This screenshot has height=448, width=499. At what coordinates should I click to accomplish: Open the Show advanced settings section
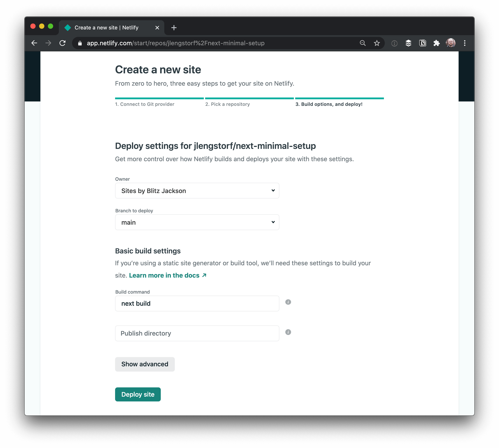tap(145, 364)
